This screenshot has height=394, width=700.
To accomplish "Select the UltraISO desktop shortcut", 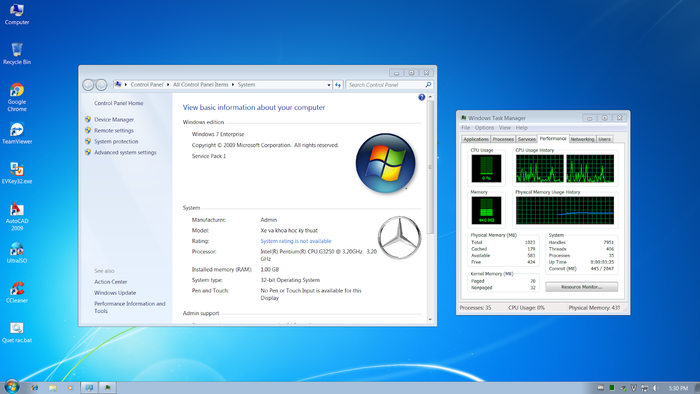I will pos(17,253).
